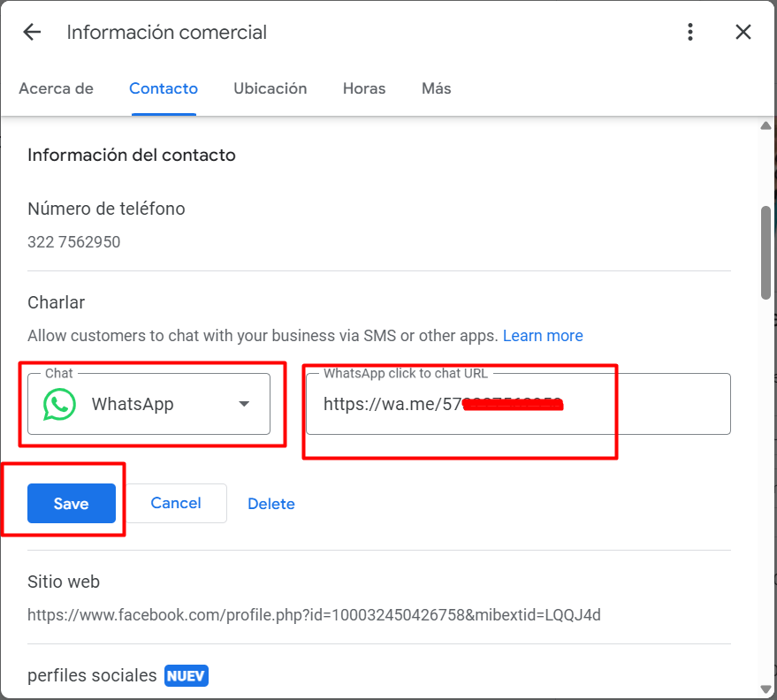Close the Información comercial dialog

coord(743,33)
